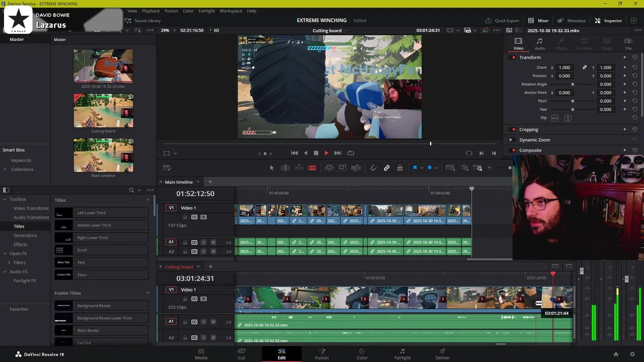Choose the Dynamic Trim mode tool
Image resolution: width=644 pixels, height=362 pixels.
pos(299,168)
